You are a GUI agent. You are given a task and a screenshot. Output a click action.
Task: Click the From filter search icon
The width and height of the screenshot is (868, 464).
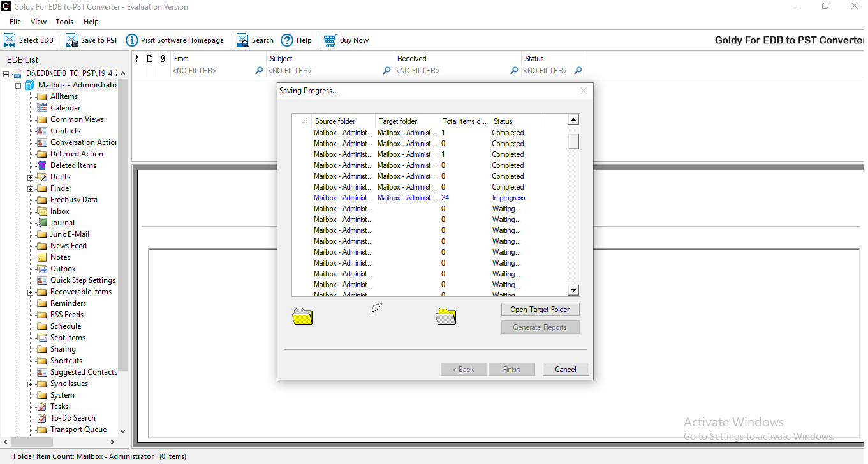[x=259, y=71]
